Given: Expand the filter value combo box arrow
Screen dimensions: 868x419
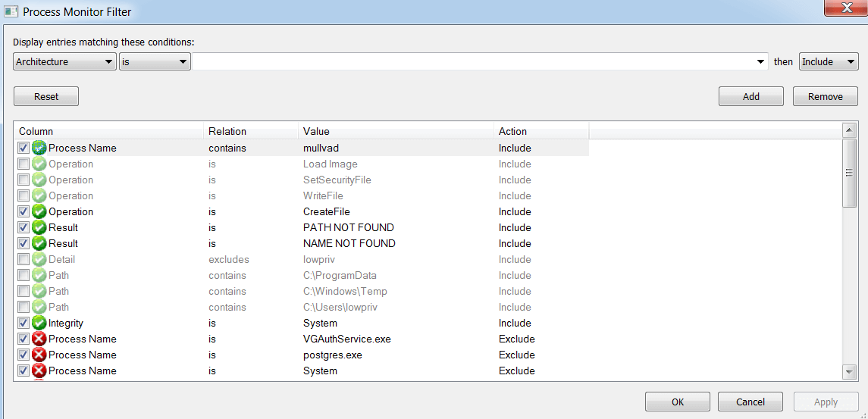Looking at the screenshot, I should (760, 62).
